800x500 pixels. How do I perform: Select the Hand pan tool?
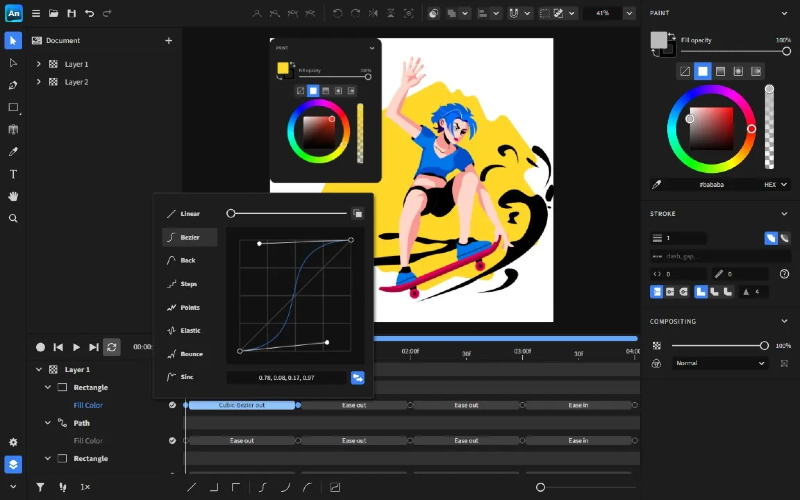(13, 196)
